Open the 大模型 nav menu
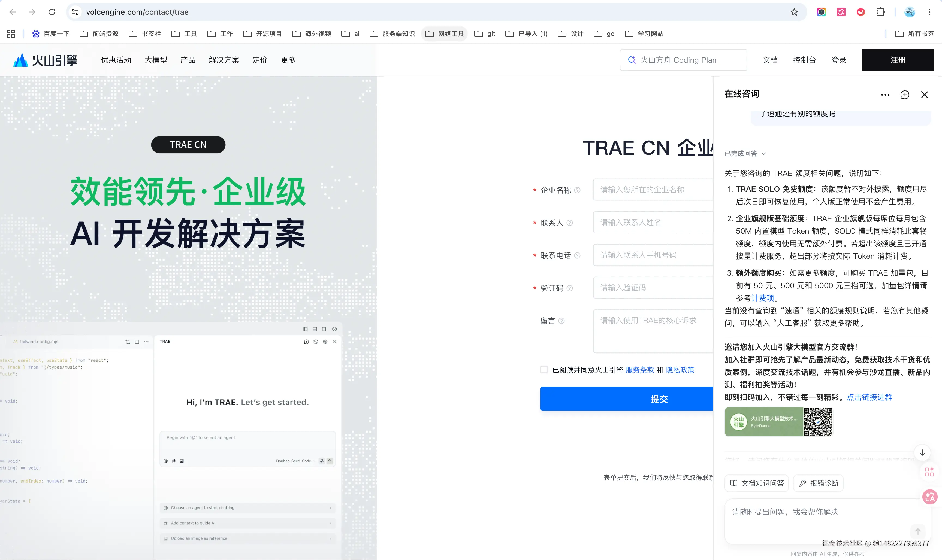The height and width of the screenshot is (560, 942). pos(156,60)
